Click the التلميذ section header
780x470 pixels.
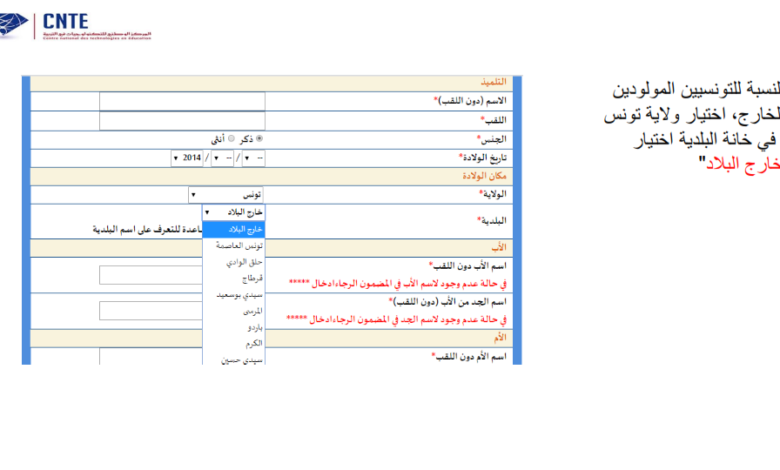coord(493,82)
